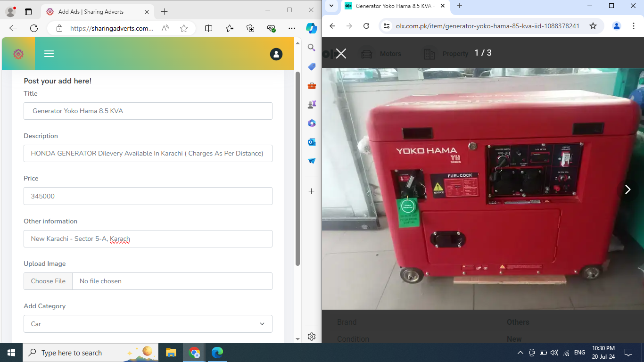Open the Windows notification center icon
The height and width of the screenshot is (362, 644).
628,353
